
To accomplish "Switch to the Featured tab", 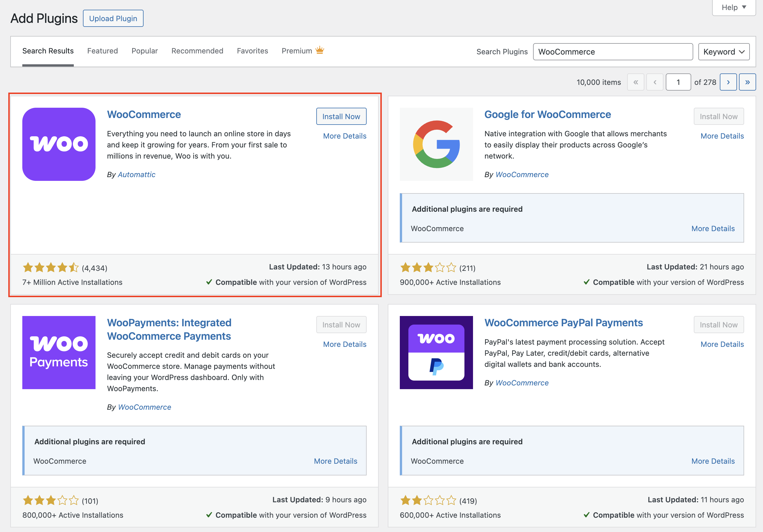I will (x=102, y=51).
